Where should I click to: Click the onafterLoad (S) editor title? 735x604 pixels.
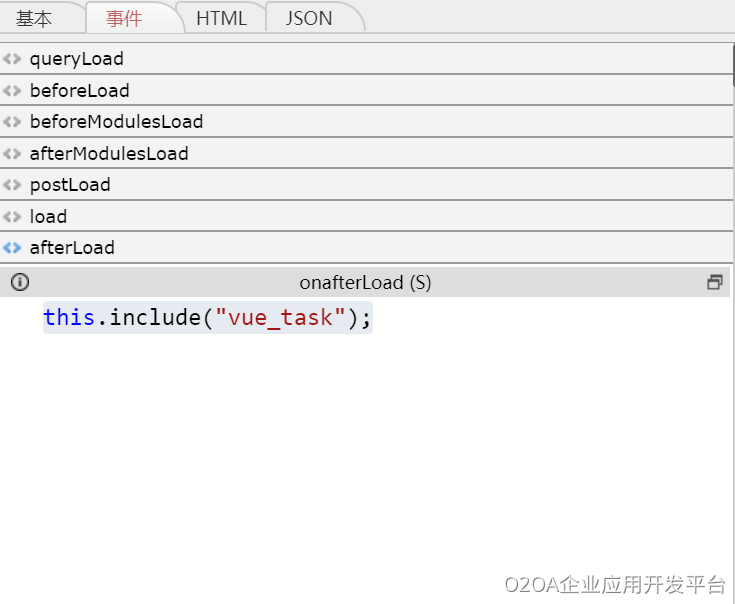tap(365, 283)
